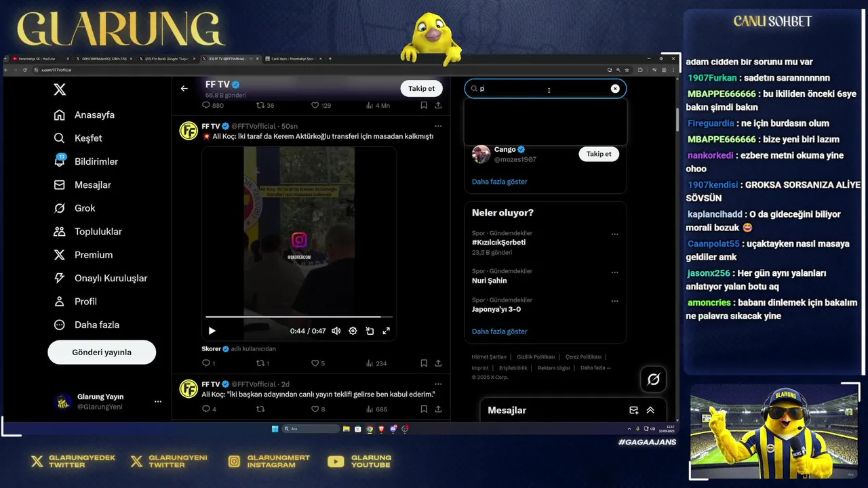868x488 pixels.
Task: Open video settings gear
Action: [353, 331]
